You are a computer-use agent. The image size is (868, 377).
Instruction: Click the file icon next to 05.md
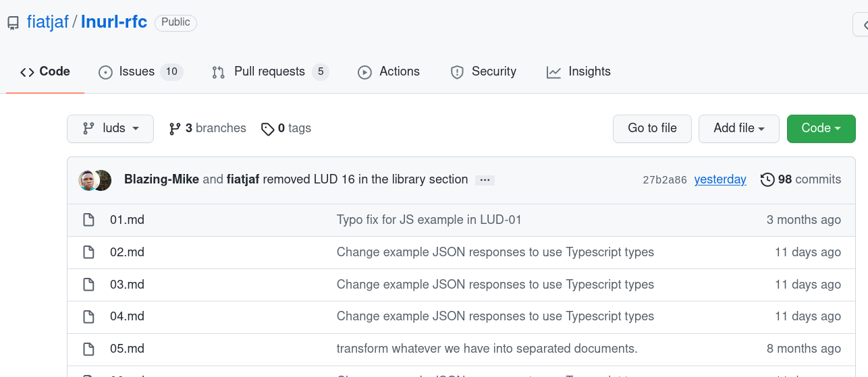[88, 349]
